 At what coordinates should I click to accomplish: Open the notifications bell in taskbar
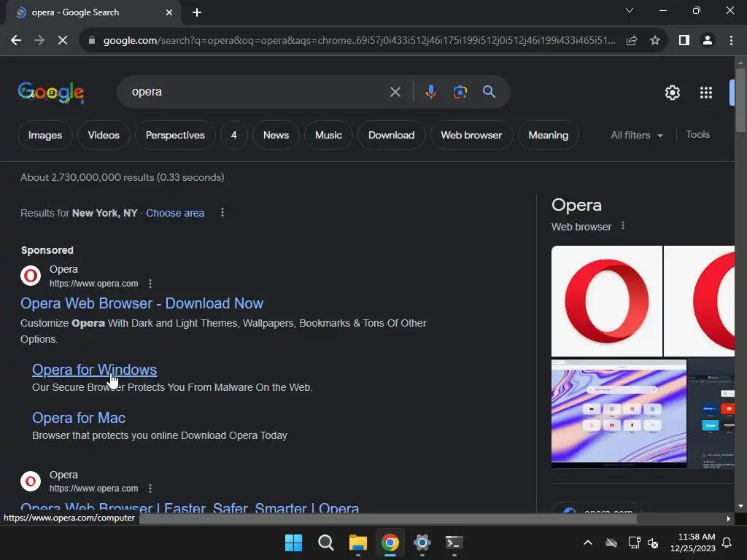pyautogui.click(x=727, y=542)
